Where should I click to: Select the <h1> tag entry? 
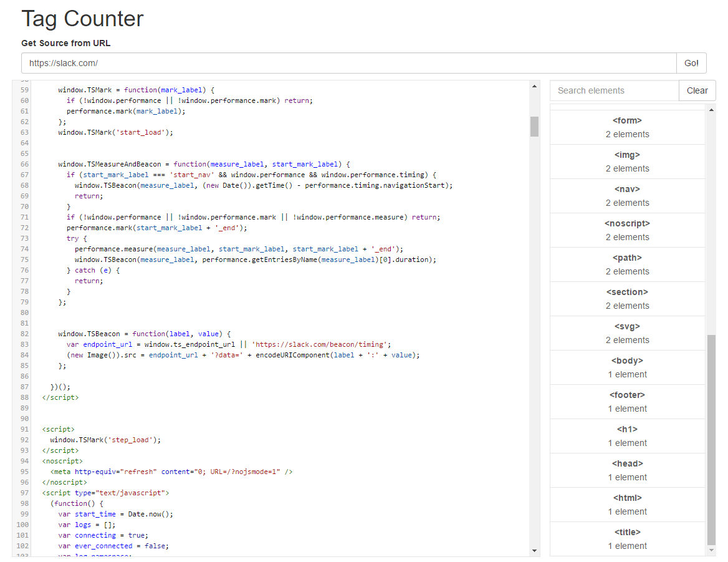point(627,436)
